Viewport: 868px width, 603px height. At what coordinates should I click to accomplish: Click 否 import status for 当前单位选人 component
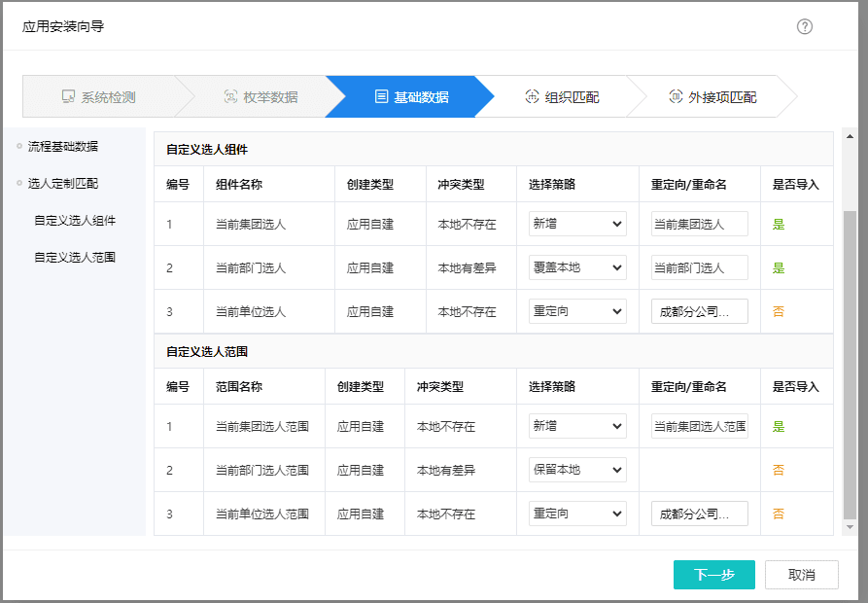779,312
